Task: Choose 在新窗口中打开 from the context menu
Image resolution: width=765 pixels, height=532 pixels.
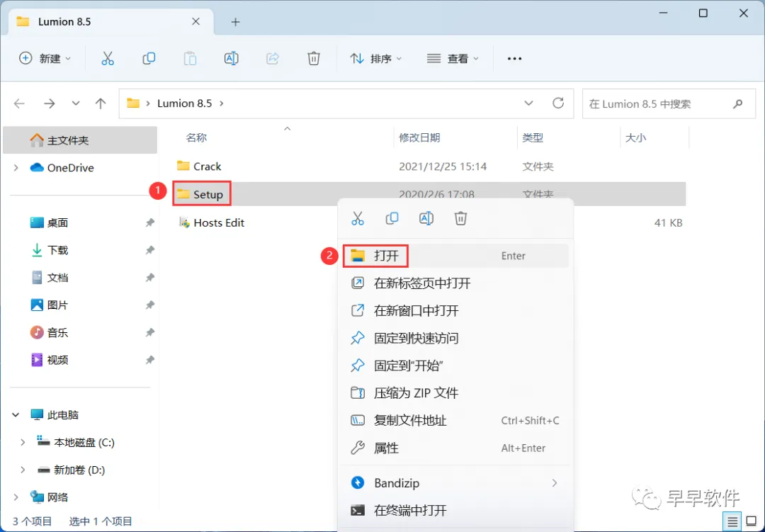Action: click(x=455, y=310)
